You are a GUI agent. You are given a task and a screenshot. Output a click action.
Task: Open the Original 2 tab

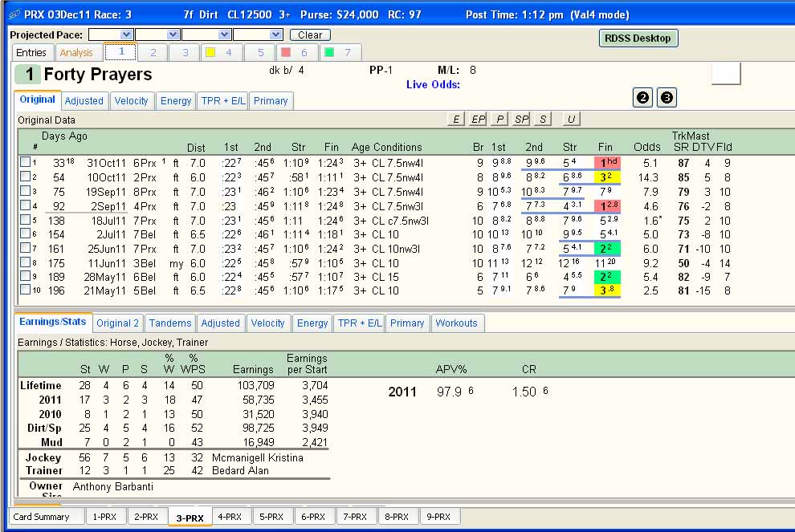(117, 323)
